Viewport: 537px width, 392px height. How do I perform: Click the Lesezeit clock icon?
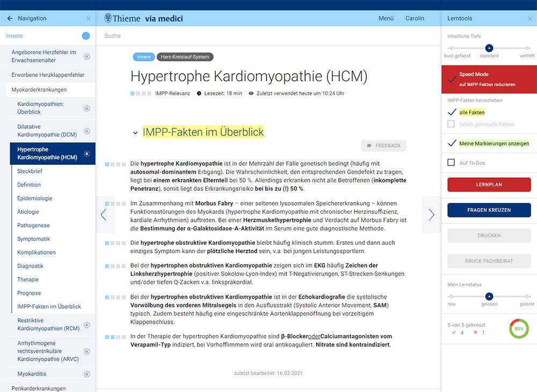click(x=199, y=93)
